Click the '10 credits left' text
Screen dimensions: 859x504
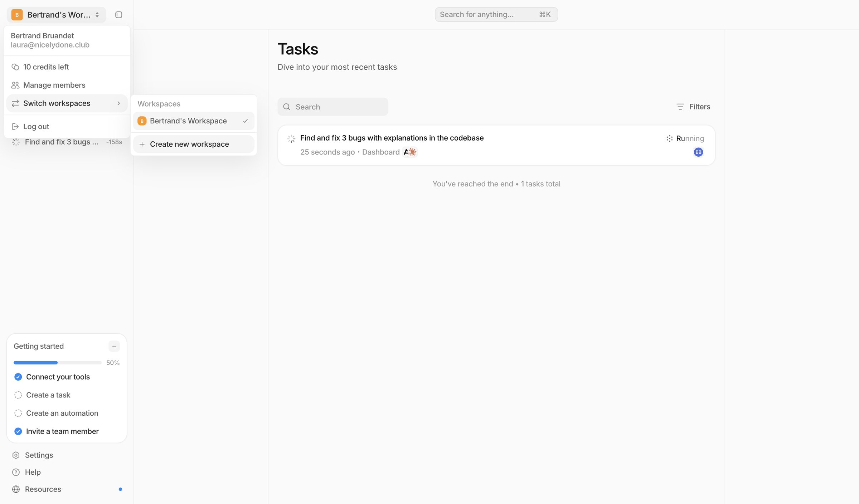[46, 67]
